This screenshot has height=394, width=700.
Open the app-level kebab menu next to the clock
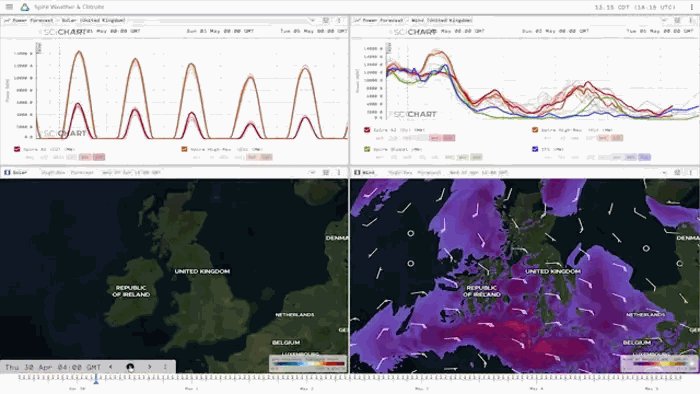(692, 7)
